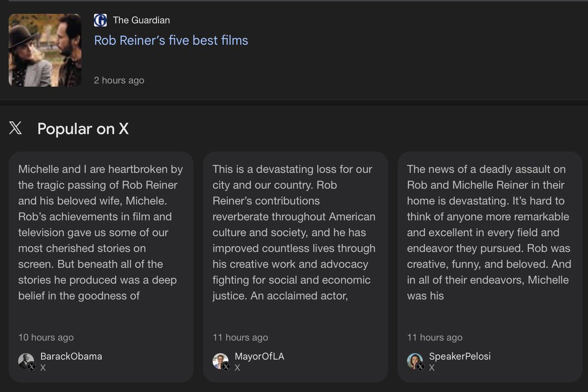Open post beginning "The news of a deadly assault"
The height and width of the screenshot is (392, 588).
489,232
